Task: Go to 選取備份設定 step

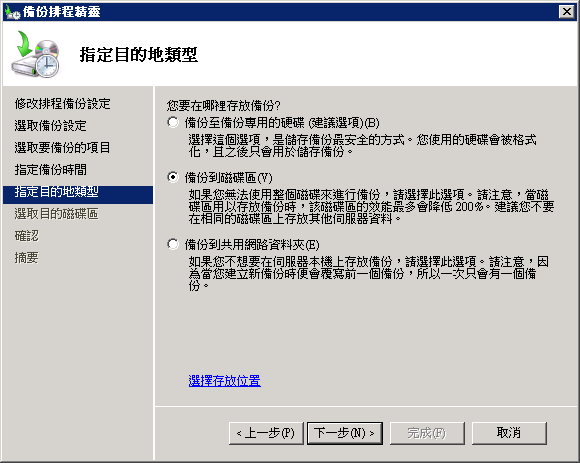Action: click(x=50, y=126)
